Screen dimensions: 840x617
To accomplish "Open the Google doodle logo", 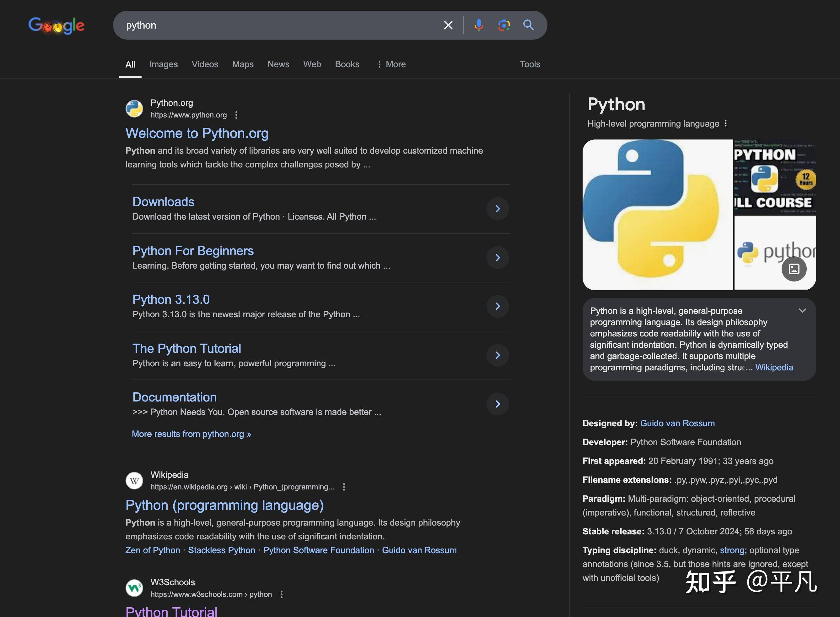I will click(x=57, y=25).
